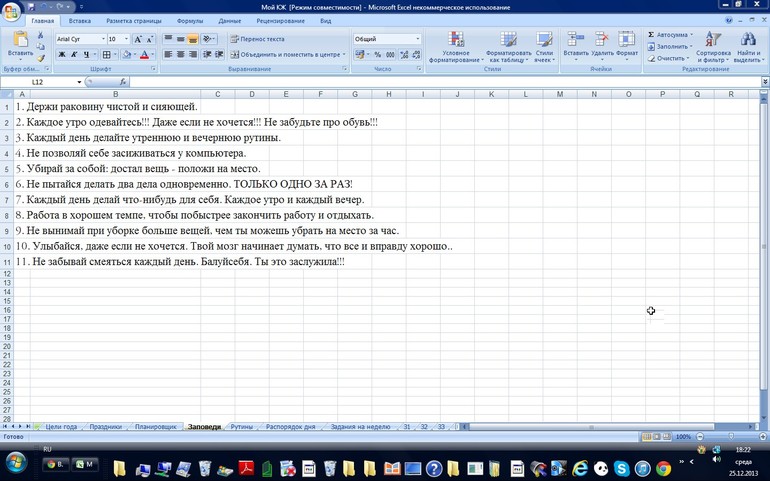Open Conditional Formatting (Условное форматирование)
Image resolution: width=770 pixels, height=481 pixels.
(x=456, y=46)
